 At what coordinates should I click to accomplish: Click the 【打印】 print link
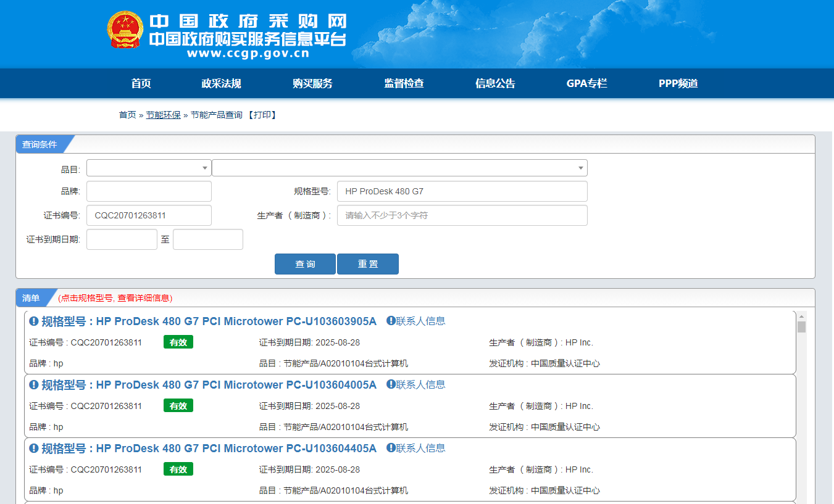pos(262,115)
